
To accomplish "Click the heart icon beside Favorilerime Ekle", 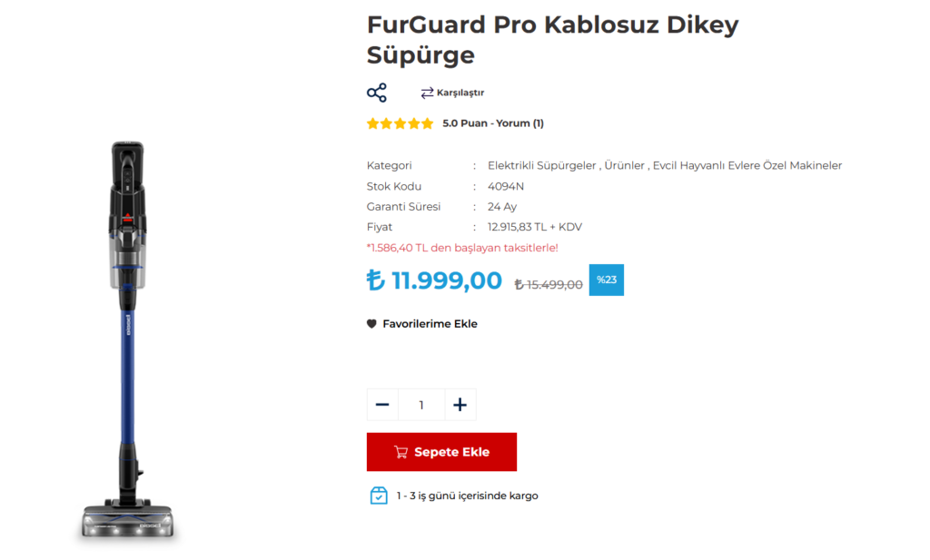I will [371, 324].
